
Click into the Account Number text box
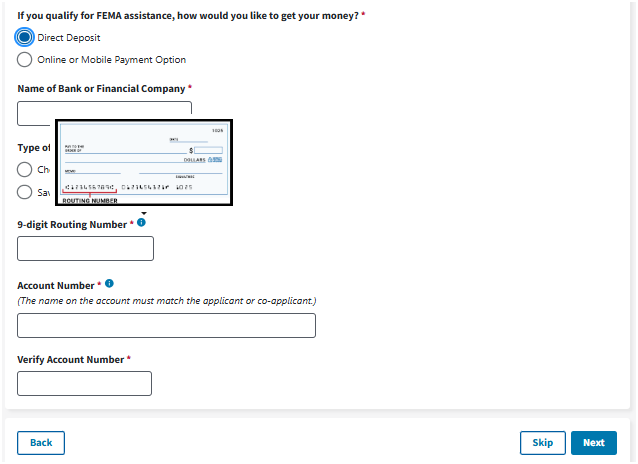pos(166,325)
